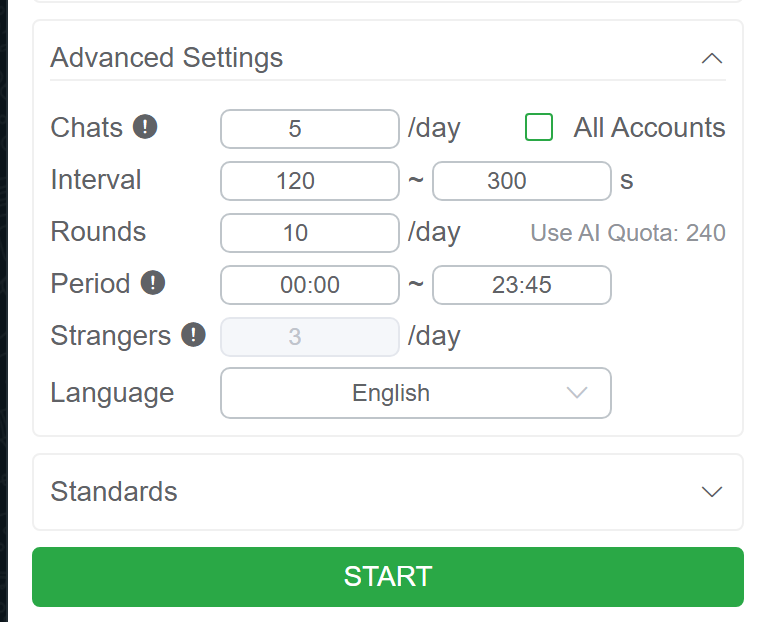Image resolution: width=758 pixels, height=622 pixels.
Task: Click the Strangers info icon
Action: 193,335
